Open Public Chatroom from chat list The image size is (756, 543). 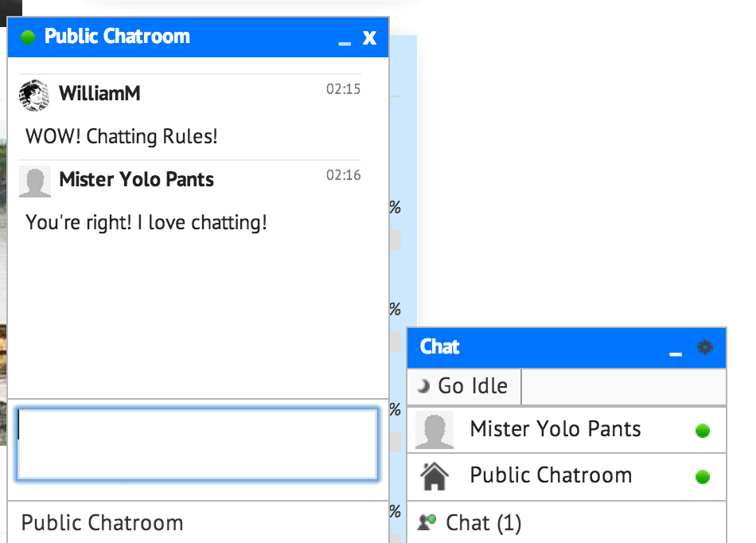pos(567,476)
